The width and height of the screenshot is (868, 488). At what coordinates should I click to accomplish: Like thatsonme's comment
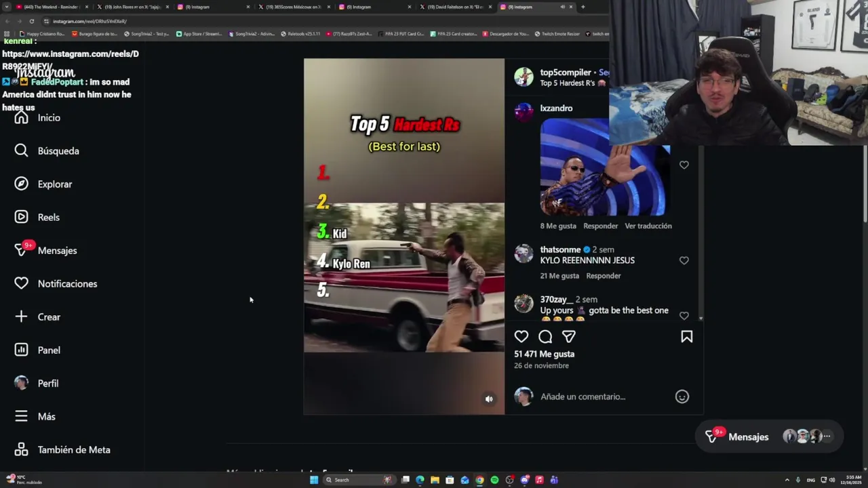point(684,260)
